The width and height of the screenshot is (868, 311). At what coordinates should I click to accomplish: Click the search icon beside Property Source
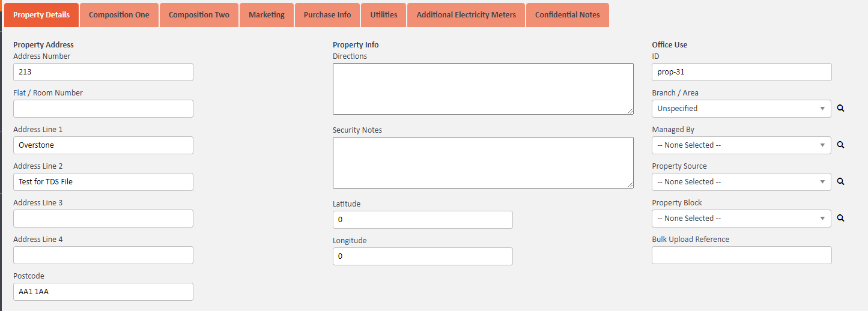pyautogui.click(x=841, y=182)
